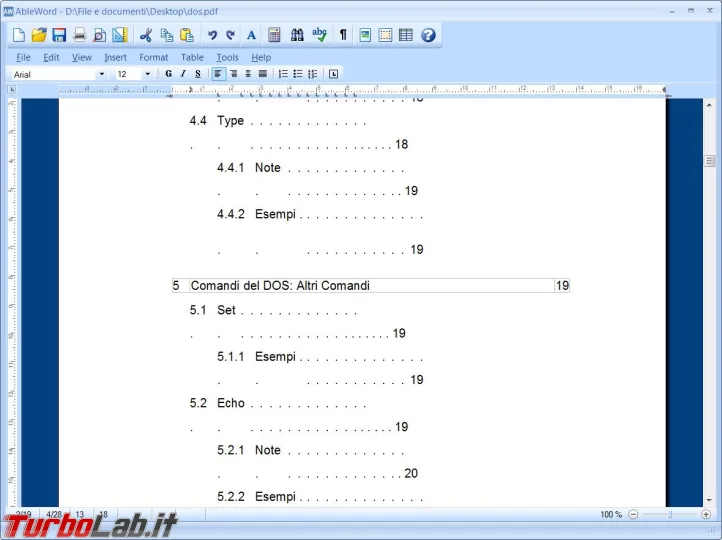This screenshot has width=722, height=540.
Task: Insert a bulleted list
Action: tap(298, 74)
